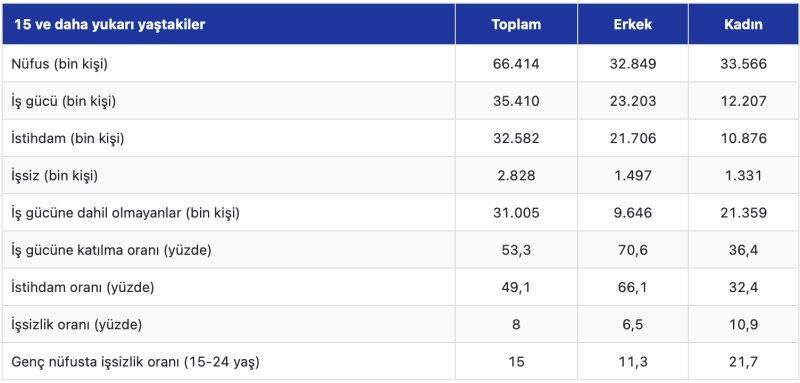800x383 pixels.
Task: Click the İş gücü (bin kişi) label
Action: (x=64, y=101)
